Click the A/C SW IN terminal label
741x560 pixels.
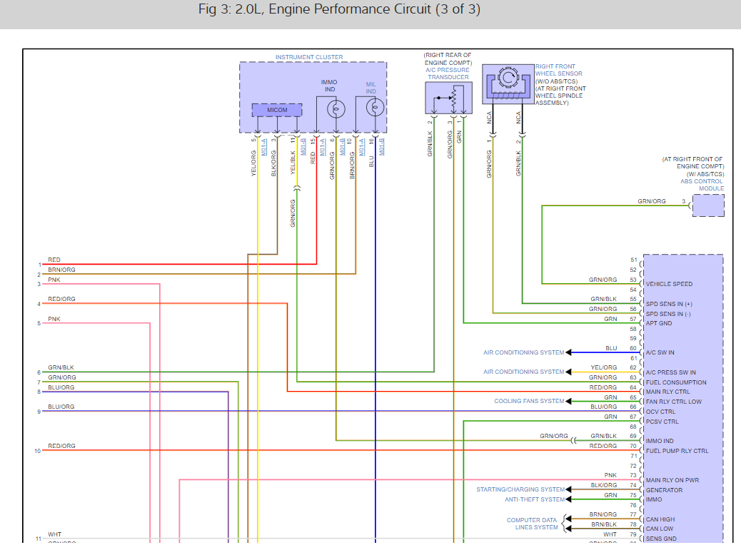tap(660, 352)
